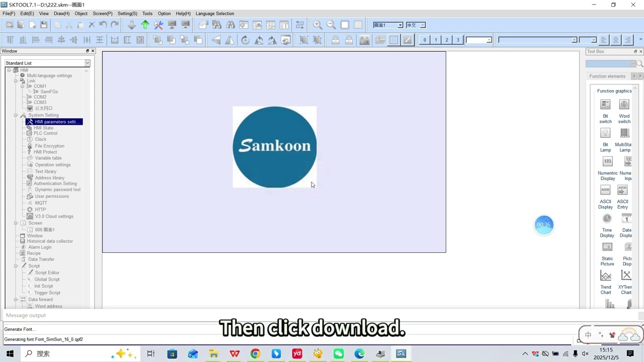Select Variable table tree item
The height and width of the screenshot is (362, 644).
(48, 158)
